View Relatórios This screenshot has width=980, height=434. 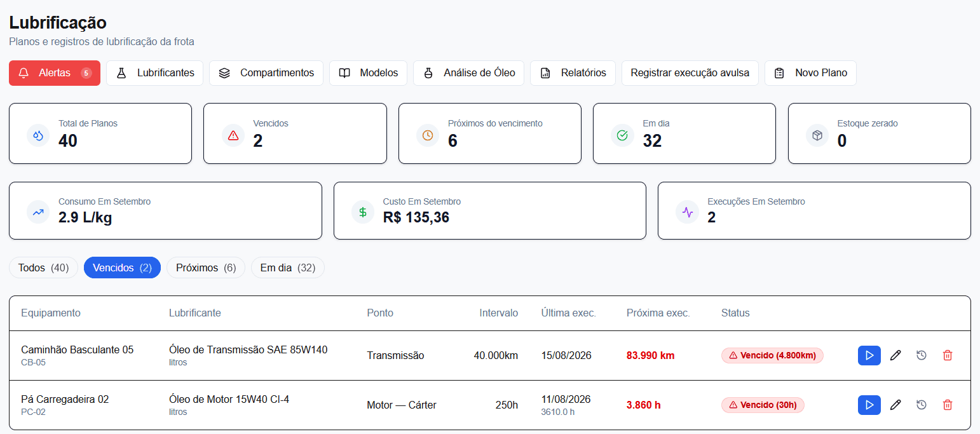point(573,73)
